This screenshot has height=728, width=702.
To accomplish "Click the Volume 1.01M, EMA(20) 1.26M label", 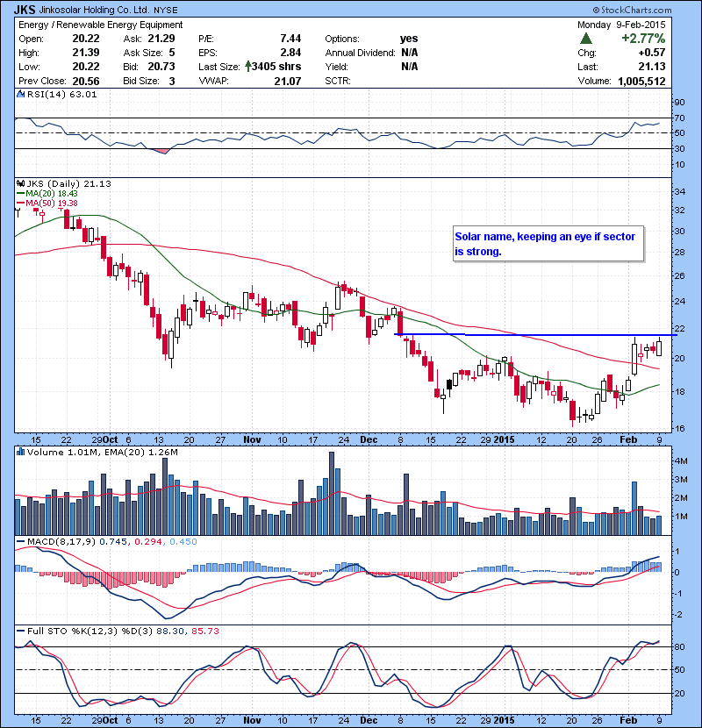I will (102, 452).
